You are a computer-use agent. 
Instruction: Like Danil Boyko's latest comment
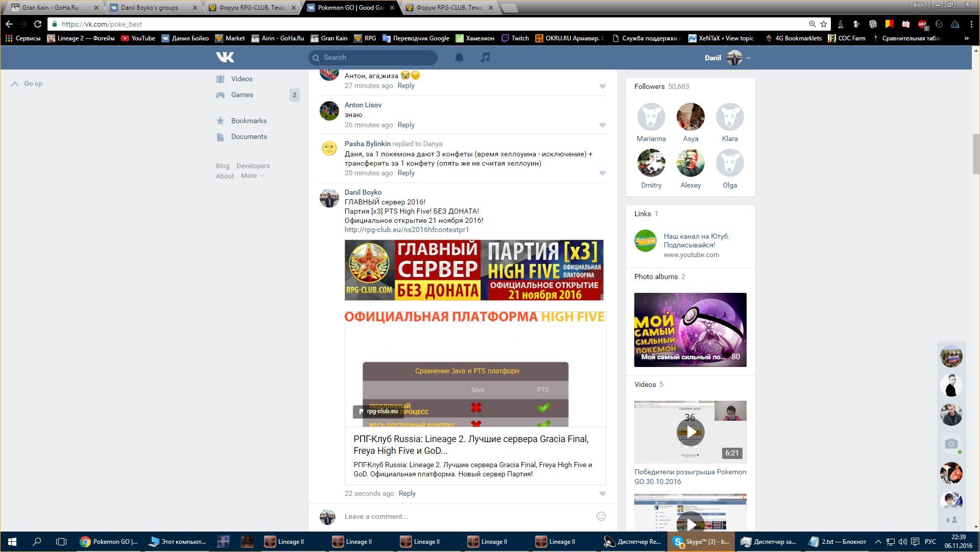tap(603, 494)
